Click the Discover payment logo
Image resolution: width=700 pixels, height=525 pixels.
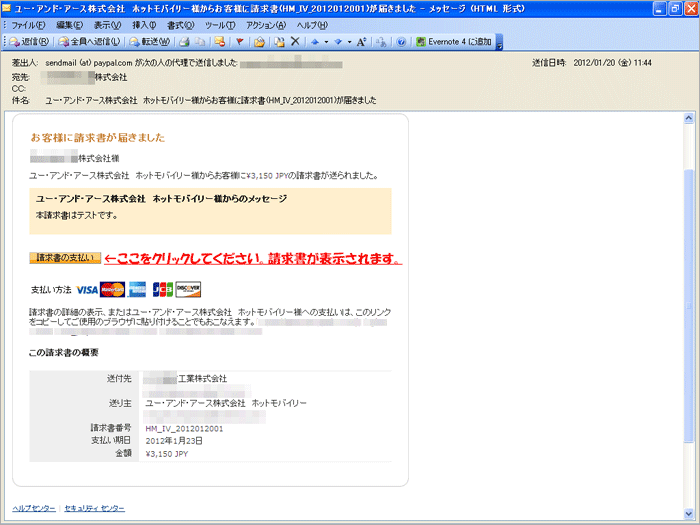188,290
